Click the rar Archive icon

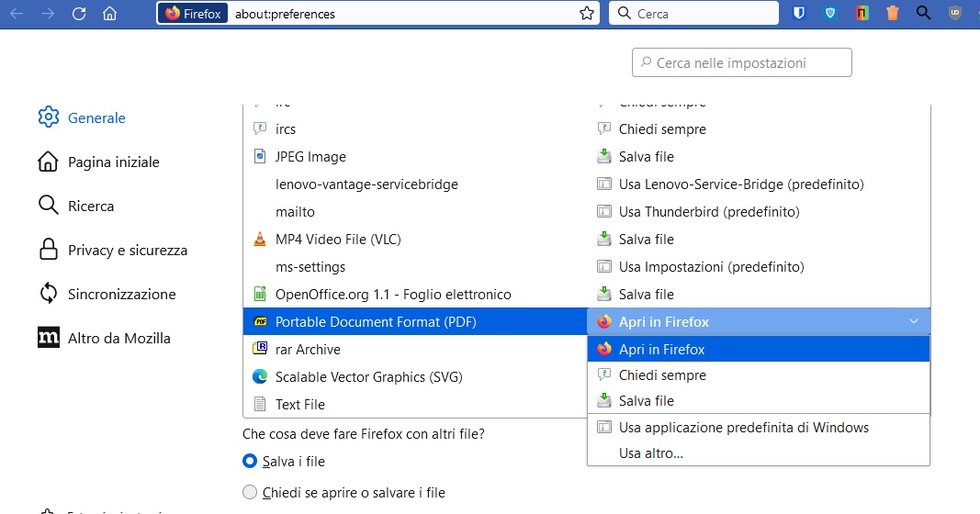259,349
